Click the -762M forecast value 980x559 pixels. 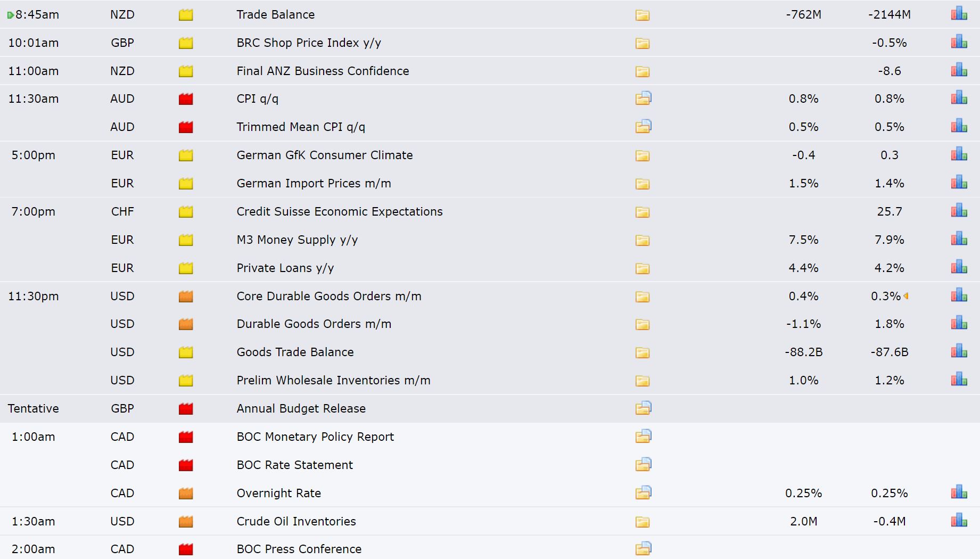(x=803, y=15)
